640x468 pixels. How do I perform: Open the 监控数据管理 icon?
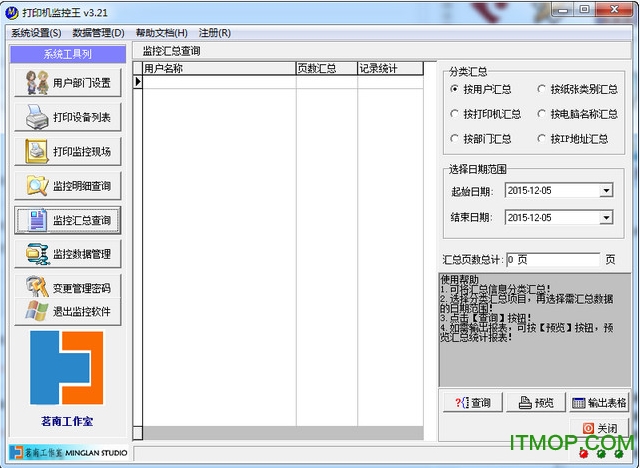[37, 254]
